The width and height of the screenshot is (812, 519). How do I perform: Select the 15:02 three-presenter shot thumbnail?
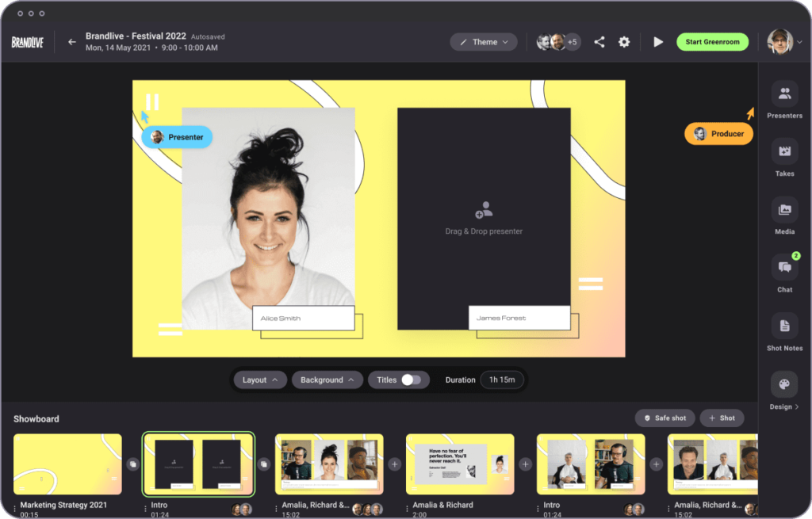(x=329, y=464)
